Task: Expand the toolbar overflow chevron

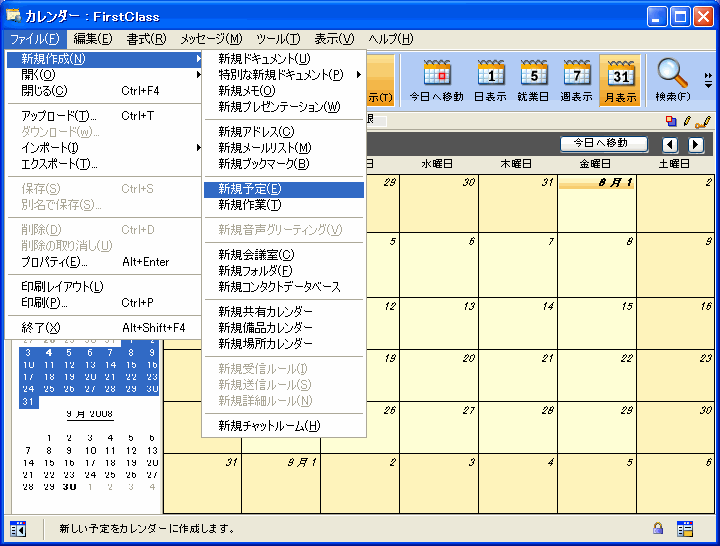Action: pos(708,80)
